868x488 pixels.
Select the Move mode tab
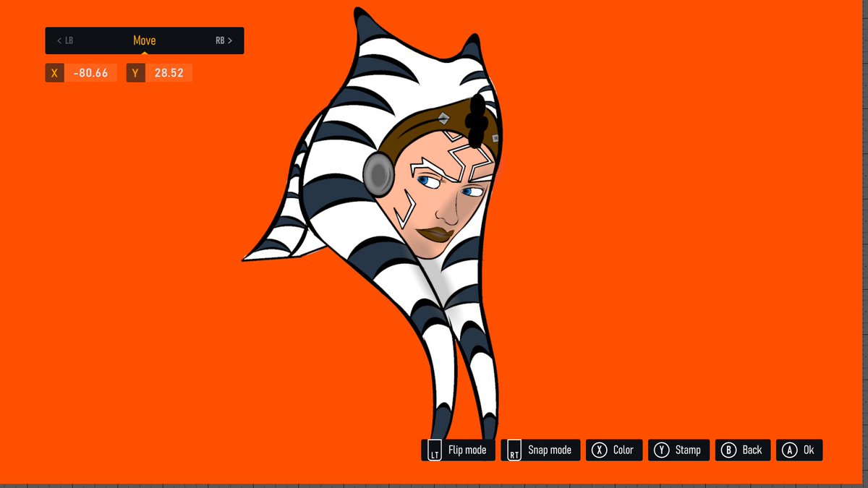[145, 40]
